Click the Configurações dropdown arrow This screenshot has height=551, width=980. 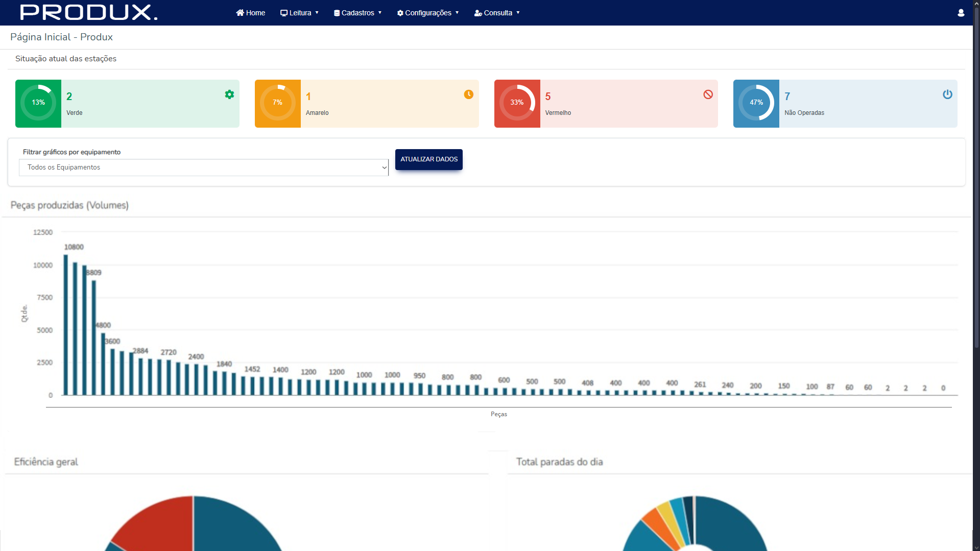(x=457, y=13)
